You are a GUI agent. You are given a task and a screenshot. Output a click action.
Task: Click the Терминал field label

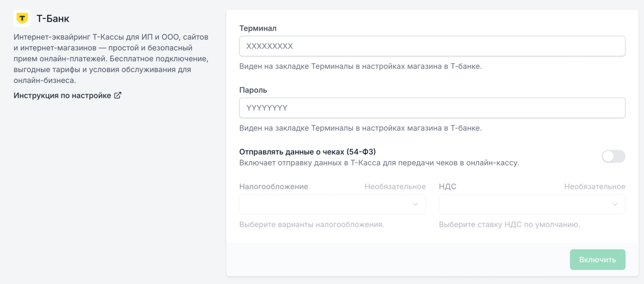click(258, 28)
